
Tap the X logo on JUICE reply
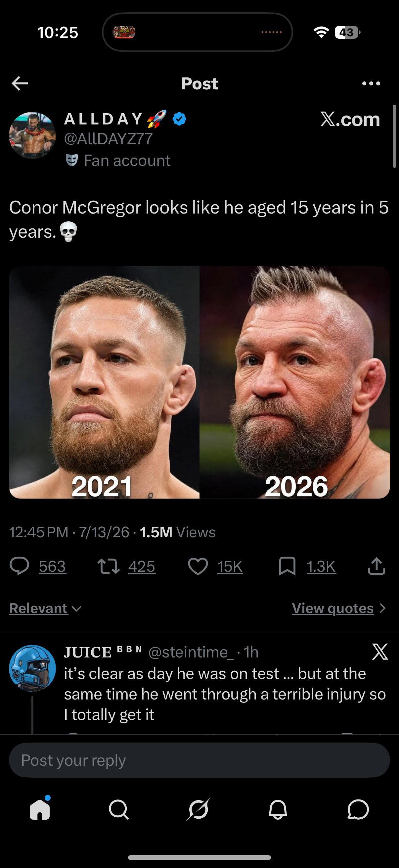pos(380,652)
